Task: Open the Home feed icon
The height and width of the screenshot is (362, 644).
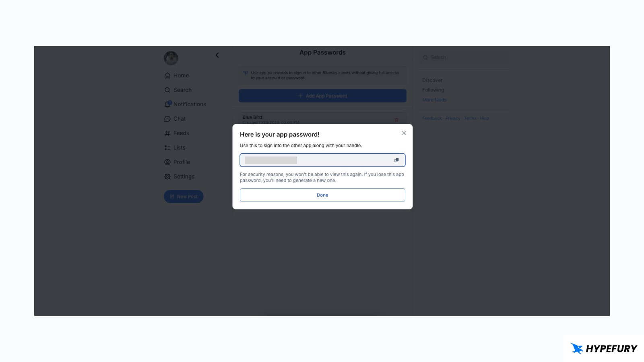Action: 167,75
